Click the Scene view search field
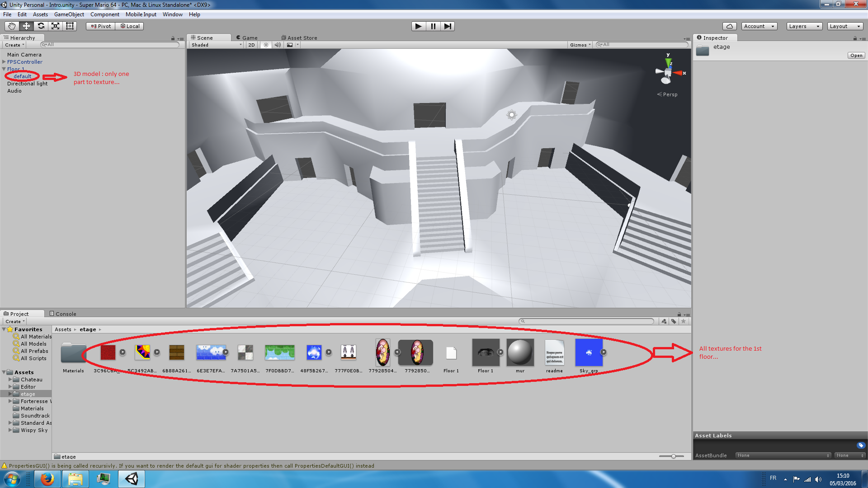The image size is (868, 488). click(x=642, y=45)
